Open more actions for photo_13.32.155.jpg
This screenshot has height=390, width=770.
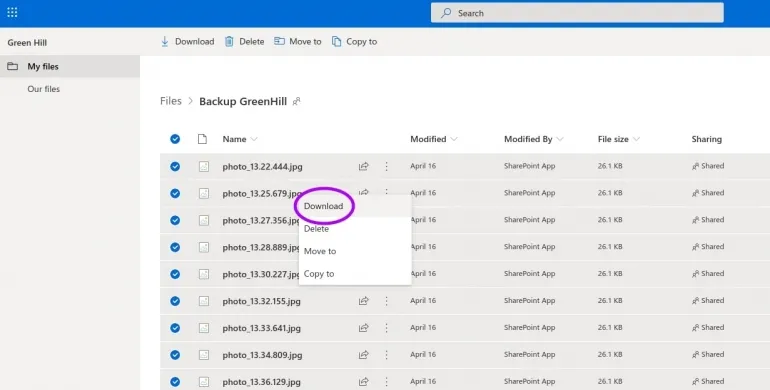(386, 301)
